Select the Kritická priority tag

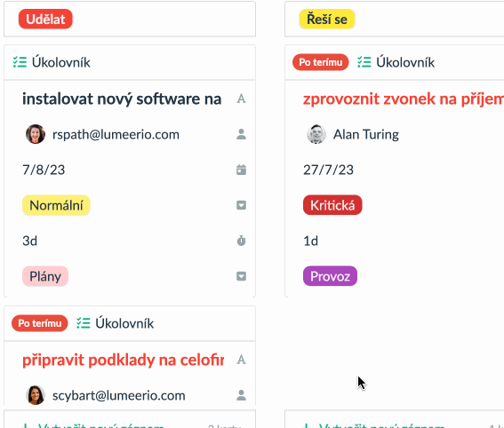(x=332, y=205)
